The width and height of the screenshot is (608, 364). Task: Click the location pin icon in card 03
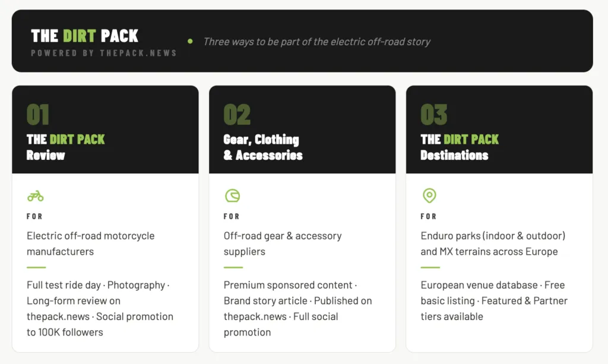click(429, 195)
